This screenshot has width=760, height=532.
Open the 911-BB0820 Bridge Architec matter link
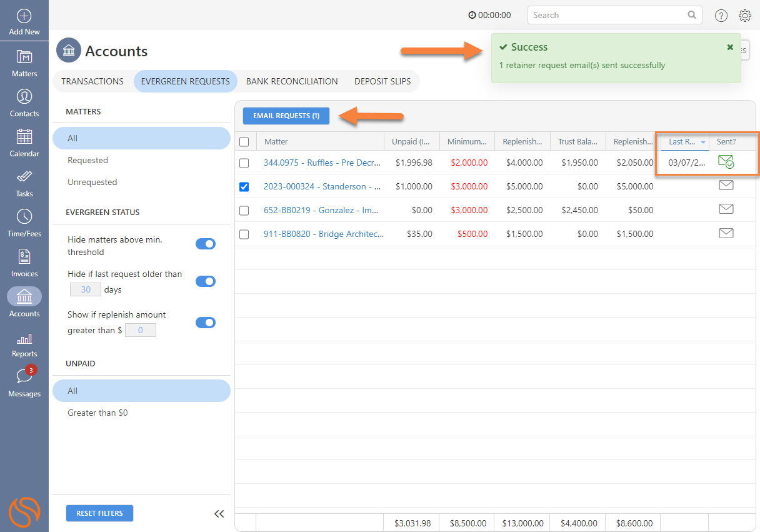(x=323, y=234)
